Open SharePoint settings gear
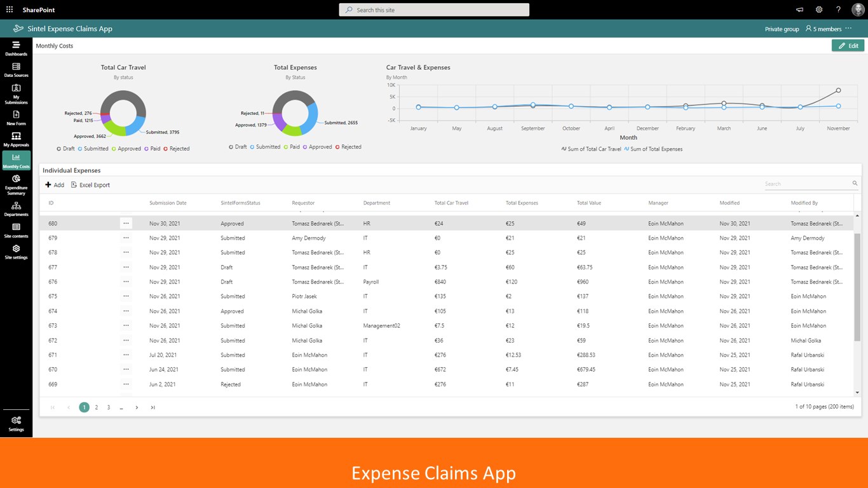The width and height of the screenshot is (868, 488). coord(819,10)
